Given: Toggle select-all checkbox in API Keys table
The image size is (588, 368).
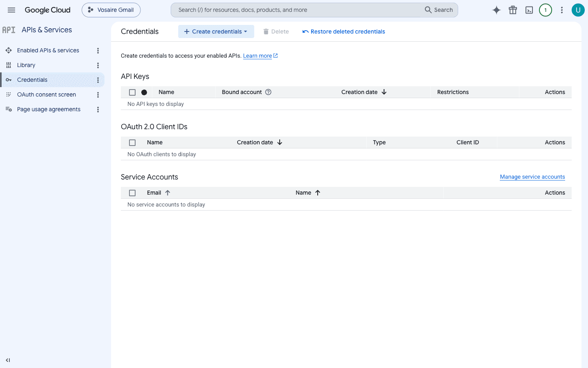Looking at the screenshot, I should 132,92.
